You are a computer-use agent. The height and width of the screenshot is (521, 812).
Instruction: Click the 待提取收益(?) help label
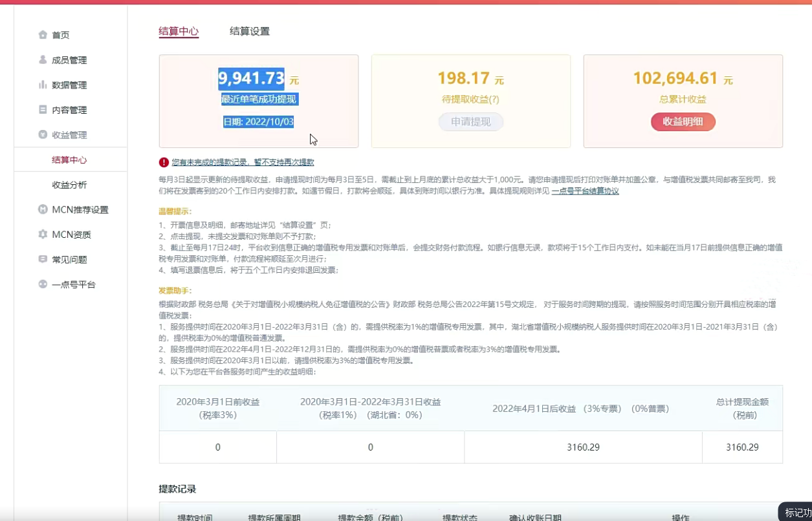[x=470, y=100]
